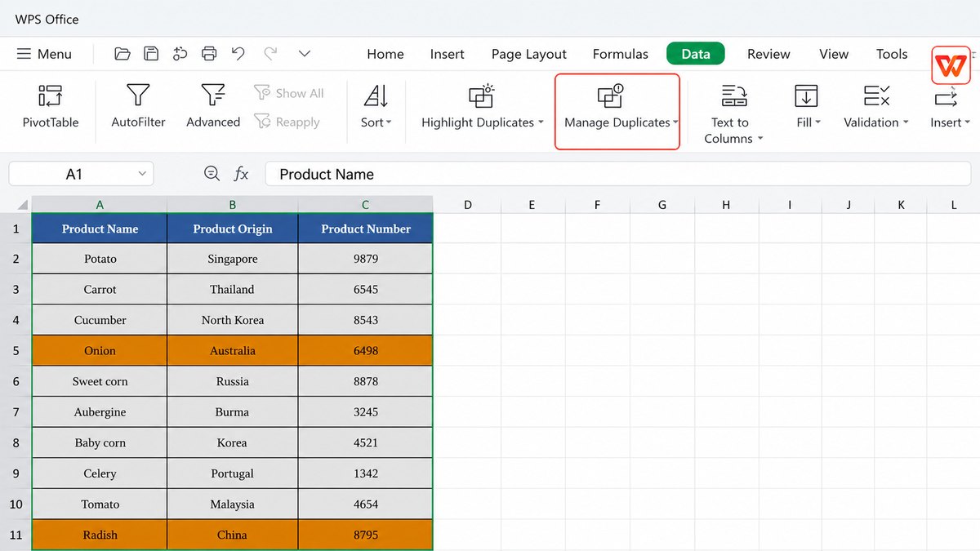Image resolution: width=980 pixels, height=551 pixels.
Task: Select row 5 by its row header
Action: coord(16,351)
